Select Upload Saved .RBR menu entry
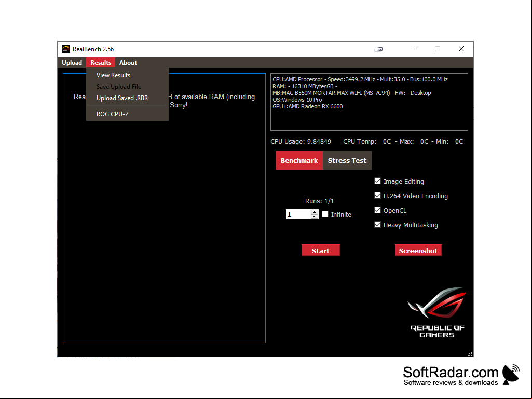This screenshot has height=399, width=532. coord(127,98)
